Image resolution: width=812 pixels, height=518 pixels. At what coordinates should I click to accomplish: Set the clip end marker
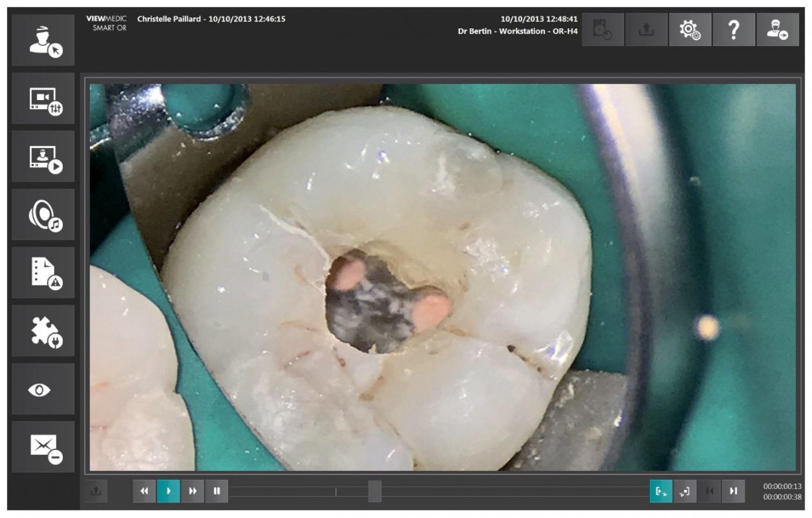685,491
